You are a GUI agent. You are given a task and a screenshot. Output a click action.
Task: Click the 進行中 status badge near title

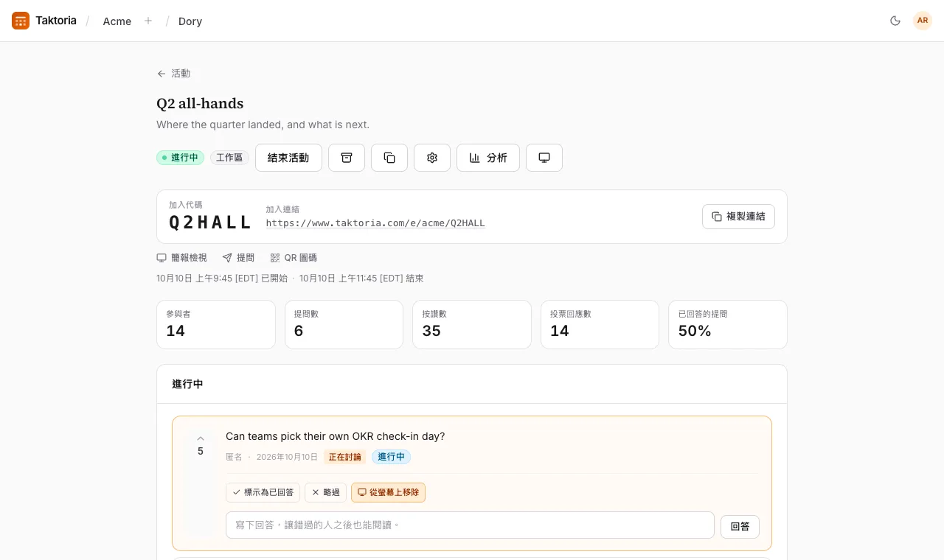[180, 158]
